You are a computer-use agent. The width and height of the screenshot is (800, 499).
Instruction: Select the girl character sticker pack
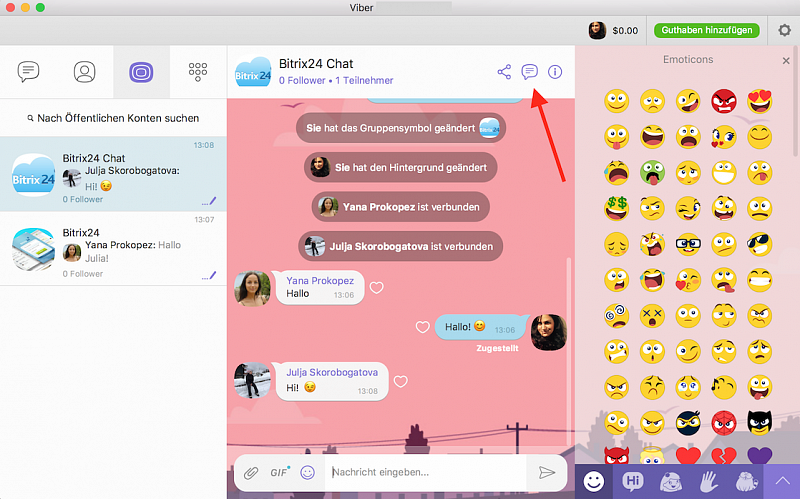click(x=671, y=481)
